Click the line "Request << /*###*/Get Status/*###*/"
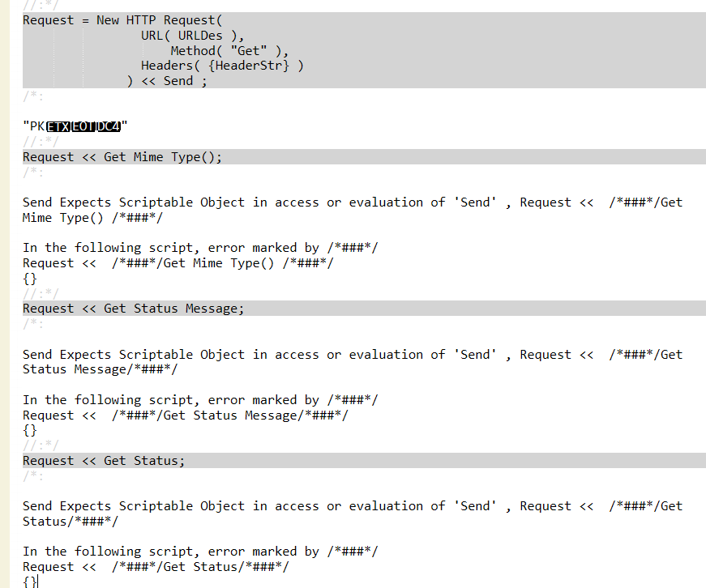 pos(156,567)
